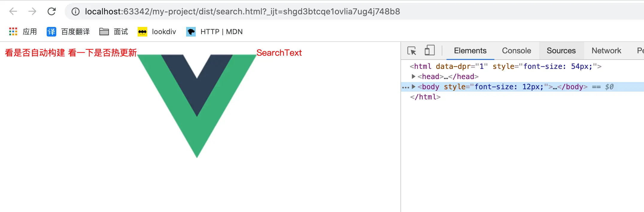Expand the head node in the DOM tree

point(413,76)
